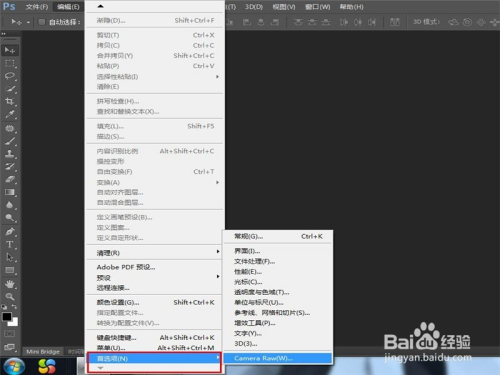
Task: Choose 常规(G)... preferences
Action: point(278,236)
